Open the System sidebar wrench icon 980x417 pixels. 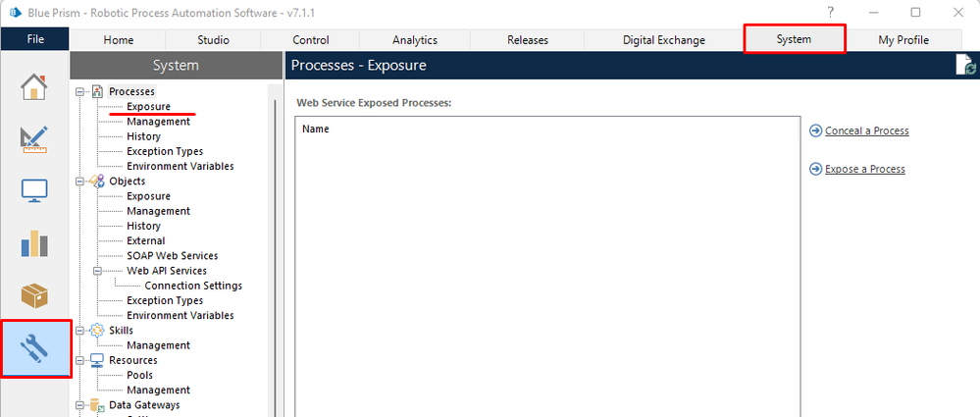click(34, 347)
